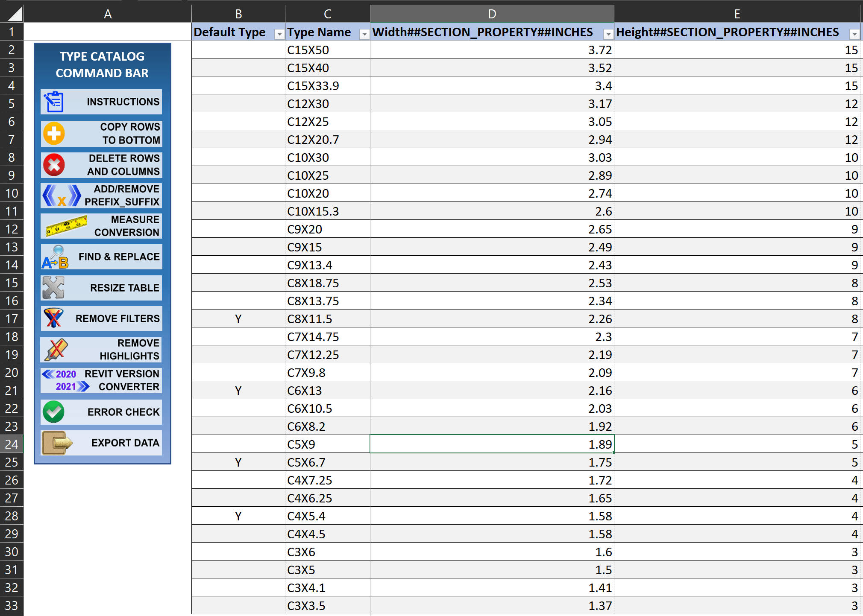Click the red X Delete Rows icon
863x616 pixels.
point(54,165)
